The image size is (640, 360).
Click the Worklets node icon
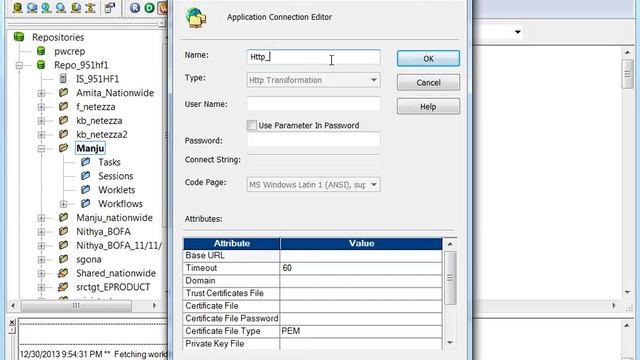click(x=85, y=190)
